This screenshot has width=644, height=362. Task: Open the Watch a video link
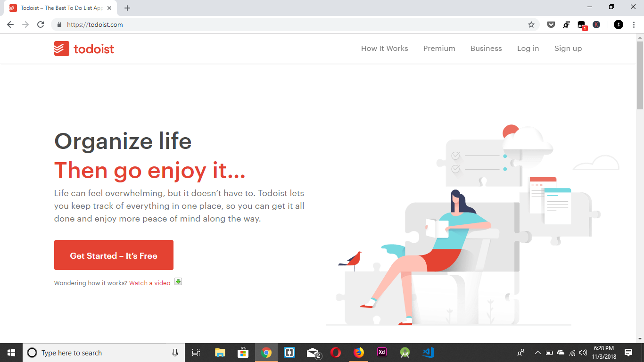click(150, 283)
